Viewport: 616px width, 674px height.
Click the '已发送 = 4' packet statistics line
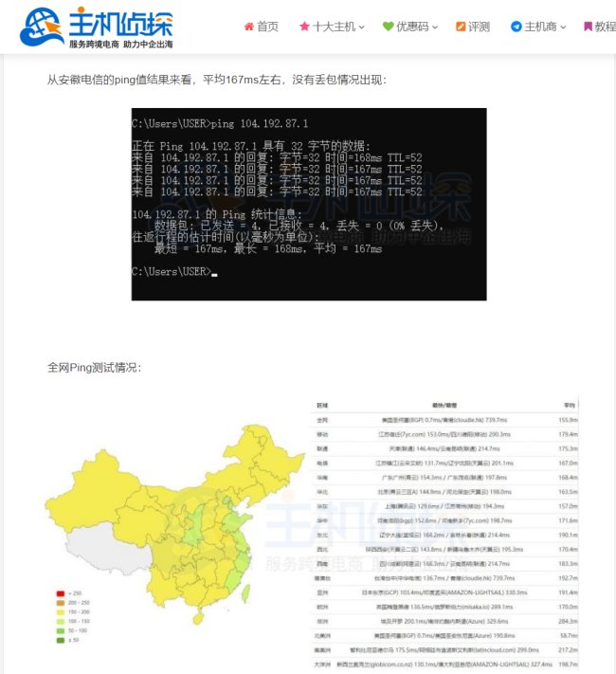point(299,226)
